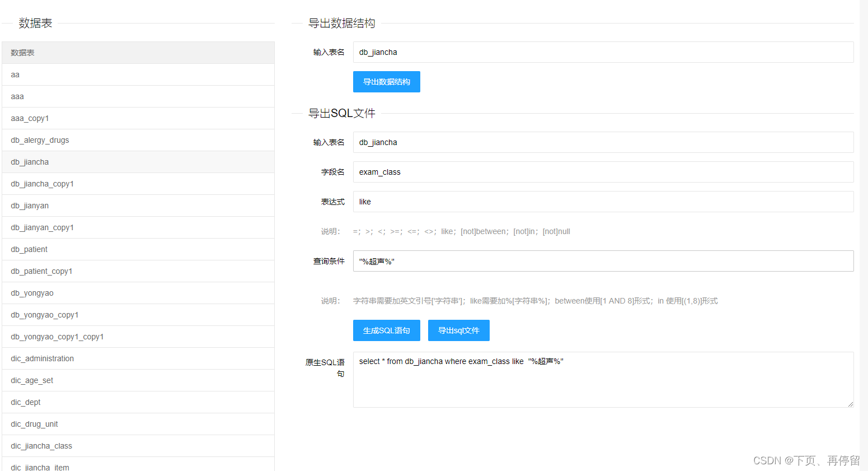This screenshot has width=868, height=471.
Task: Select table row db_jiancha
Action: click(x=138, y=162)
